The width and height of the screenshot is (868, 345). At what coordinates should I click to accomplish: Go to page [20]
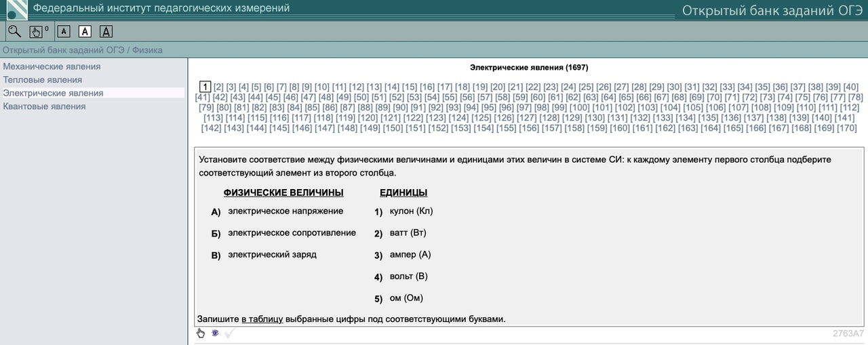(498, 87)
